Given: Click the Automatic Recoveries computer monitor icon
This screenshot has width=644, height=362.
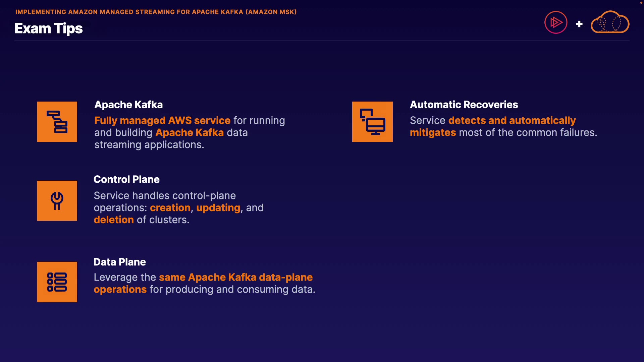Looking at the screenshot, I should coord(372,122).
